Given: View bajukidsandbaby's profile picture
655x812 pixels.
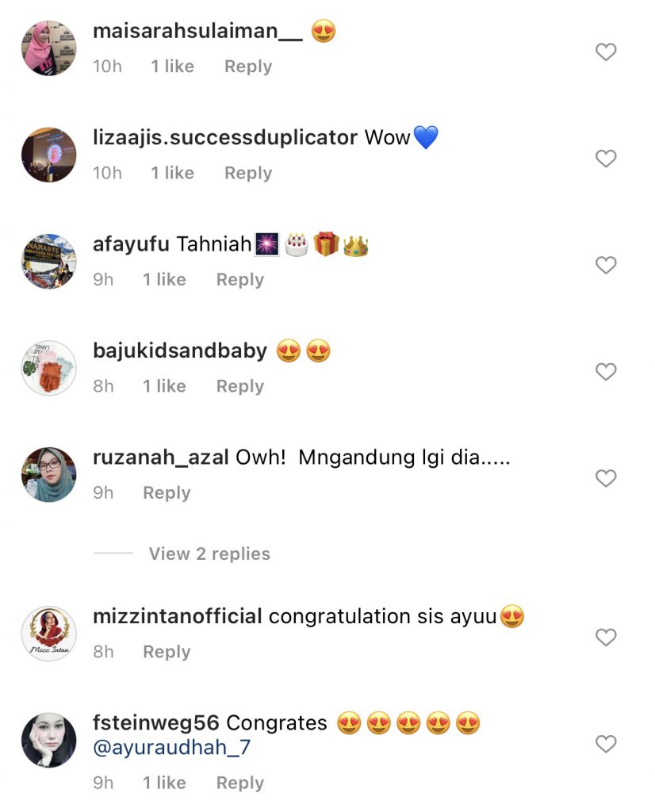Looking at the screenshot, I should click(x=48, y=368).
